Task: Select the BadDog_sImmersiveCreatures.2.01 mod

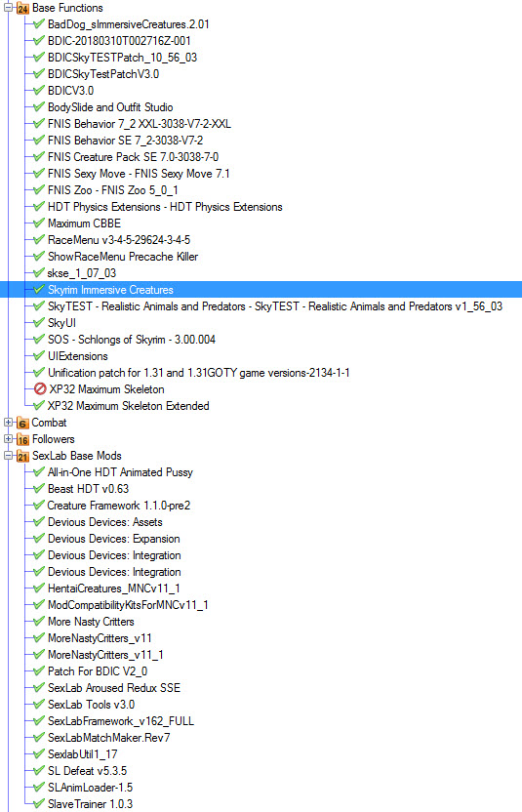Action: [x=129, y=24]
